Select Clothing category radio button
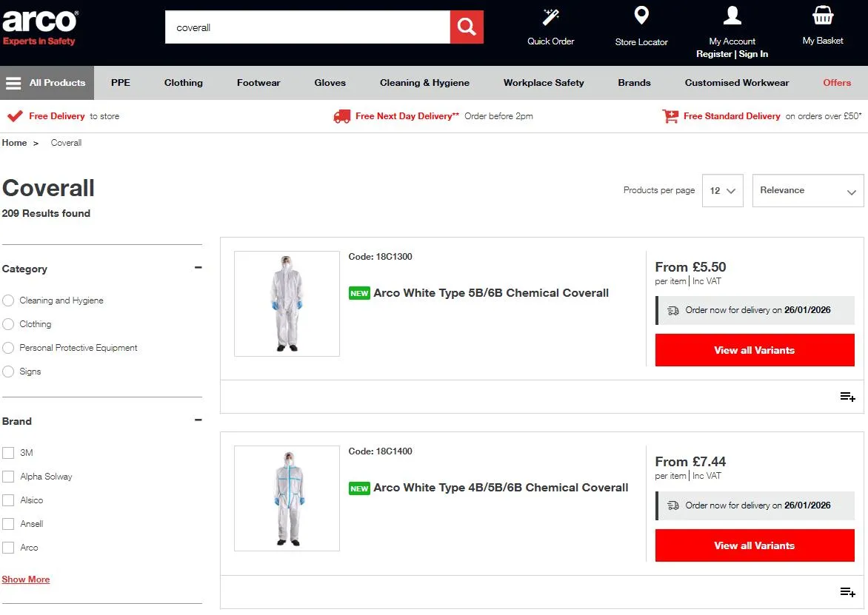 click(8, 324)
